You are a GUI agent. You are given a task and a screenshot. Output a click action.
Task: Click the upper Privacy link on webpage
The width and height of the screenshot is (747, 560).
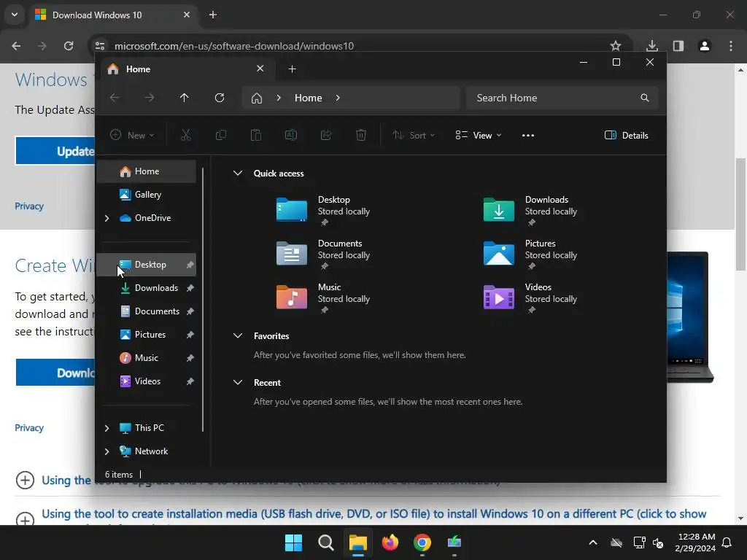click(x=29, y=206)
